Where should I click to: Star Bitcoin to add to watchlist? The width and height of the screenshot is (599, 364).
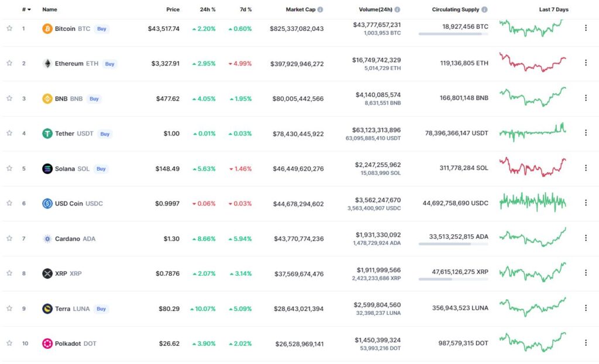(9, 28)
